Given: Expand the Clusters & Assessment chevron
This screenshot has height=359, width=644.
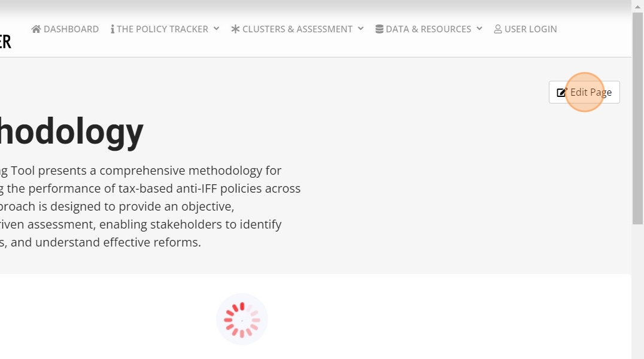Looking at the screenshot, I should (360, 29).
